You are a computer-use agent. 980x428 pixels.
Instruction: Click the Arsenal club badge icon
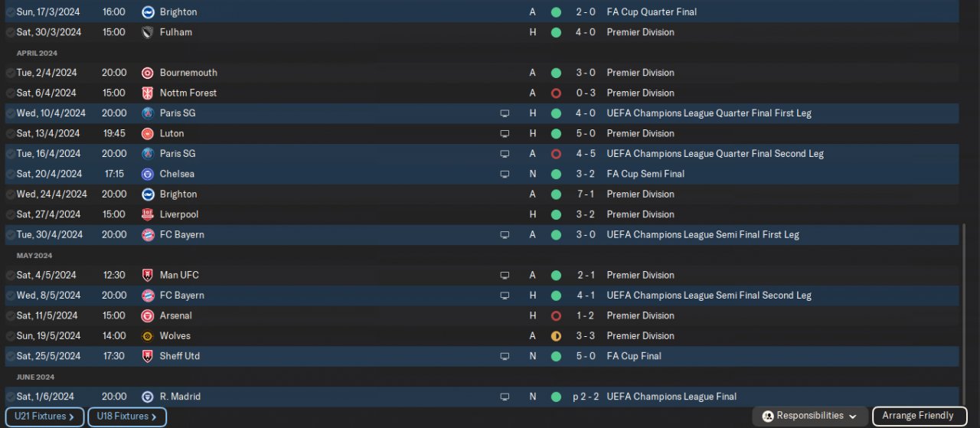click(x=148, y=315)
